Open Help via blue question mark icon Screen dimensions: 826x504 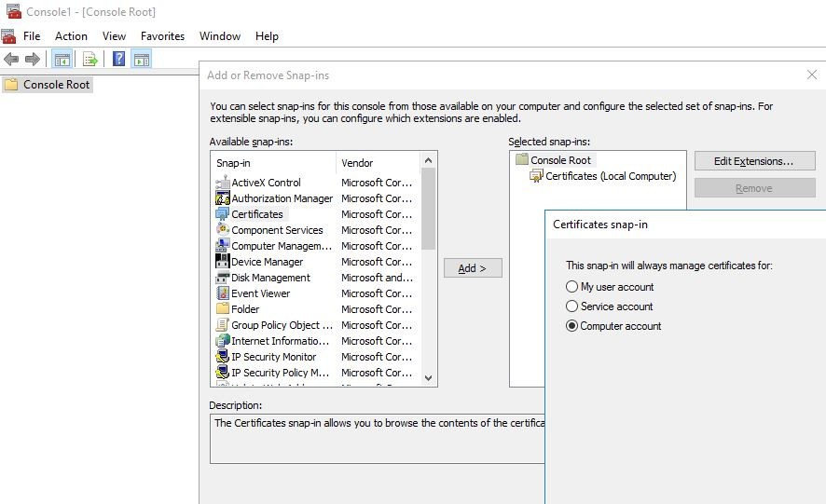click(x=118, y=60)
